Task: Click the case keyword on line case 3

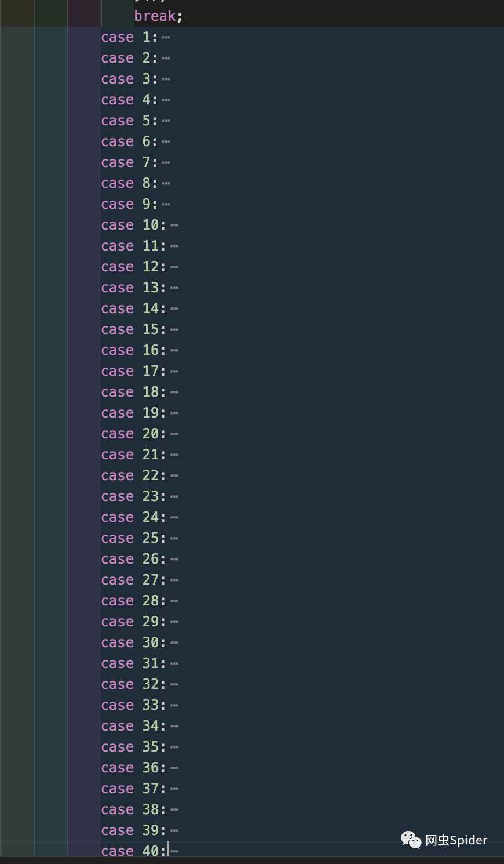Action: pos(117,79)
